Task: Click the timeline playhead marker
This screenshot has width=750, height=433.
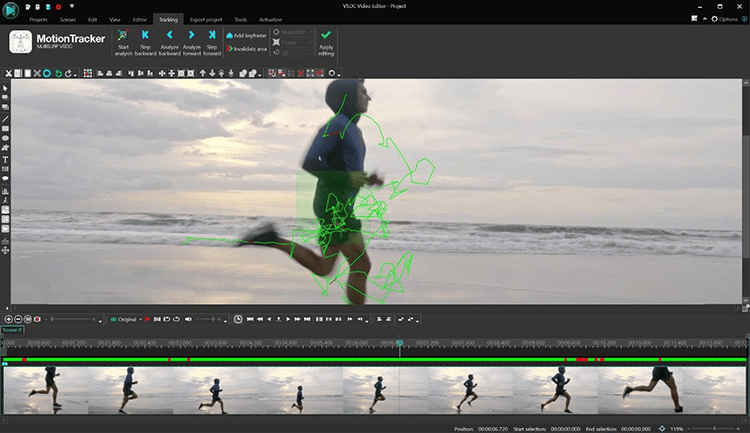Action: [400, 343]
